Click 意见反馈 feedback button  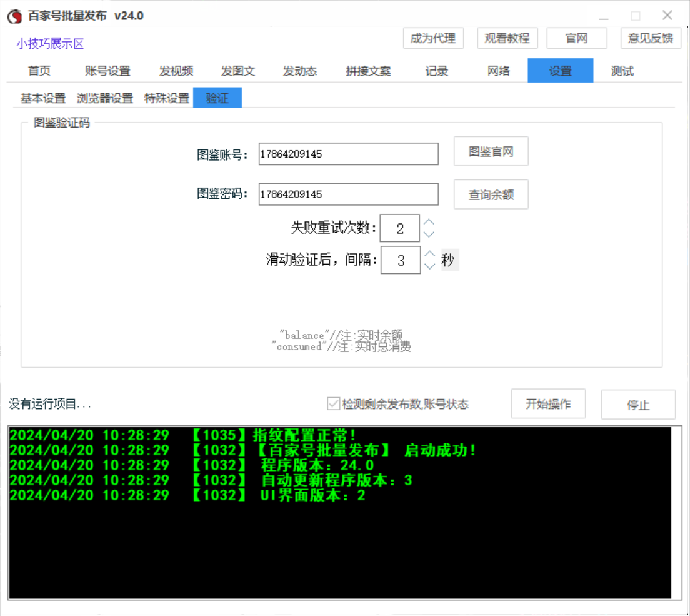(651, 38)
